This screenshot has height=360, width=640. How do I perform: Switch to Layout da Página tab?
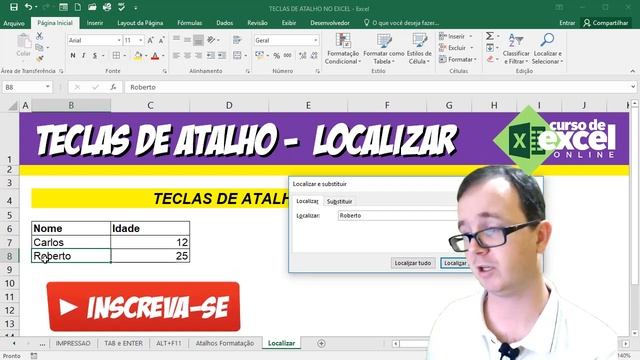140,23
